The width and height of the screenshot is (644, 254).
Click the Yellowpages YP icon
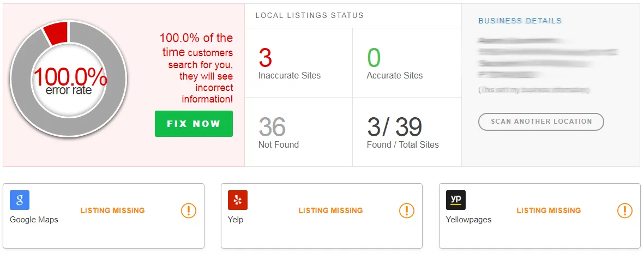coord(456,200)
